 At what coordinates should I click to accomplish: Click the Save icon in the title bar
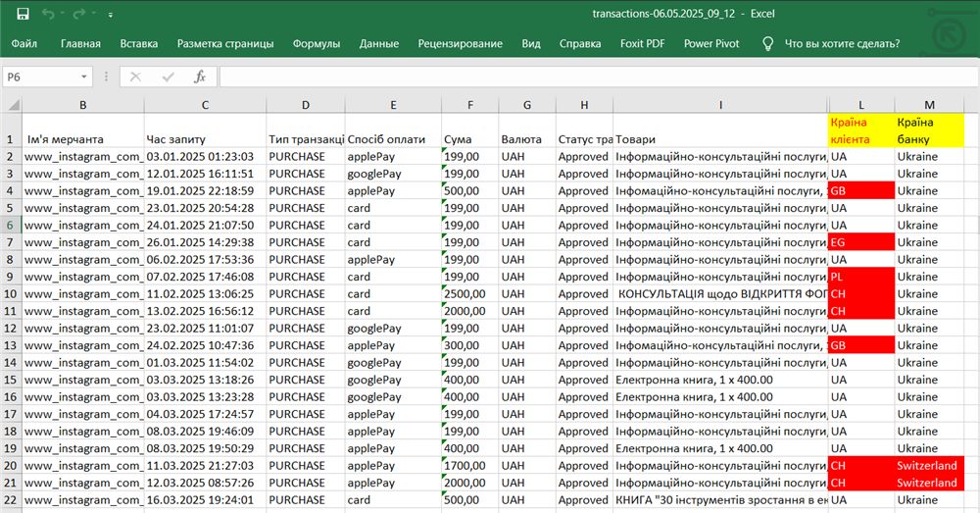click(x=23, y=14)
